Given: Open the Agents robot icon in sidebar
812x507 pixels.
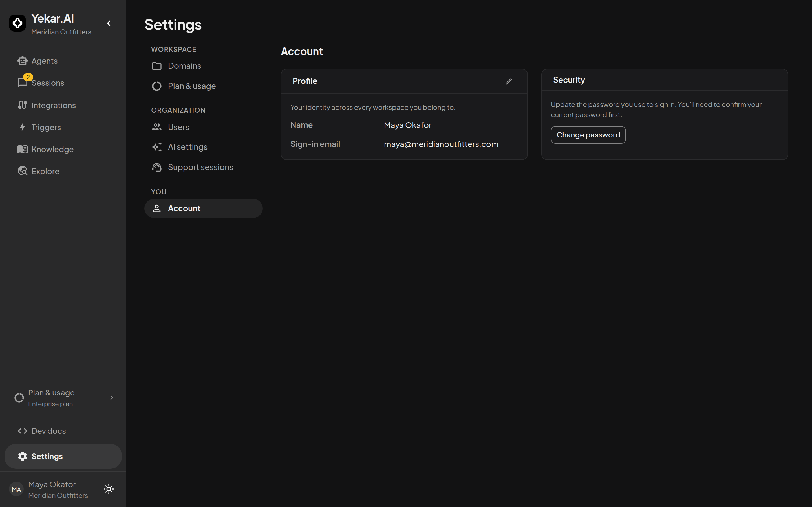Looking at the screenshot, I should pos(23,61).
